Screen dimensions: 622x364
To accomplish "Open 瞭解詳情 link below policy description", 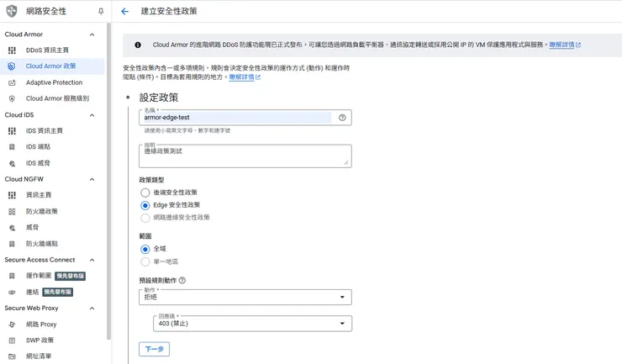I will point(245,77).
